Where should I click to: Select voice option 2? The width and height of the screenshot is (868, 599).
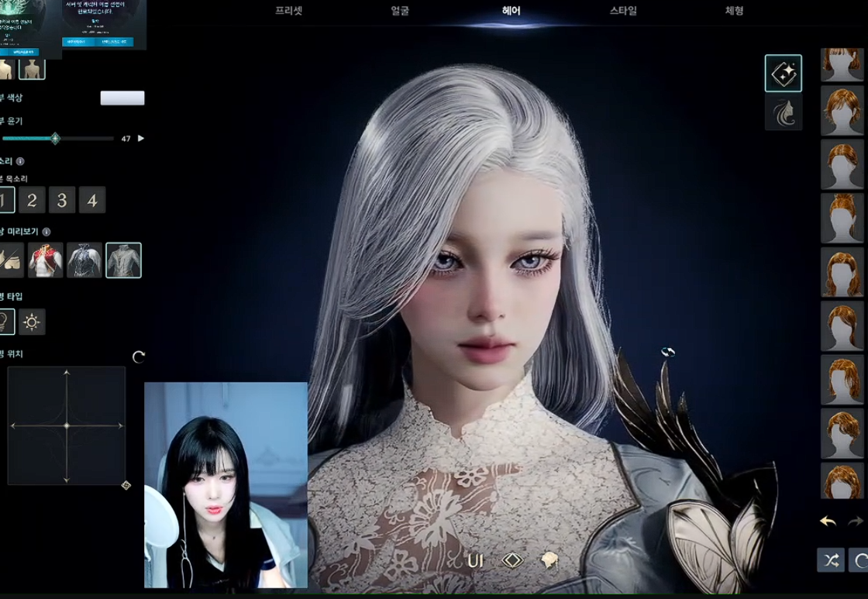(32, 201)
